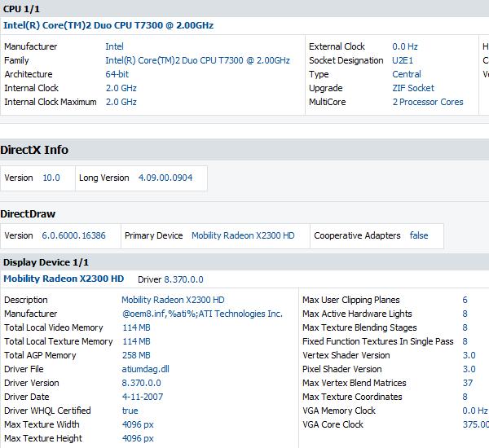Click the Driver 8.370.0.0 label beside title
Image resolution: width=489 pixels, height=448 pixels.
click(x=170, y=279)
